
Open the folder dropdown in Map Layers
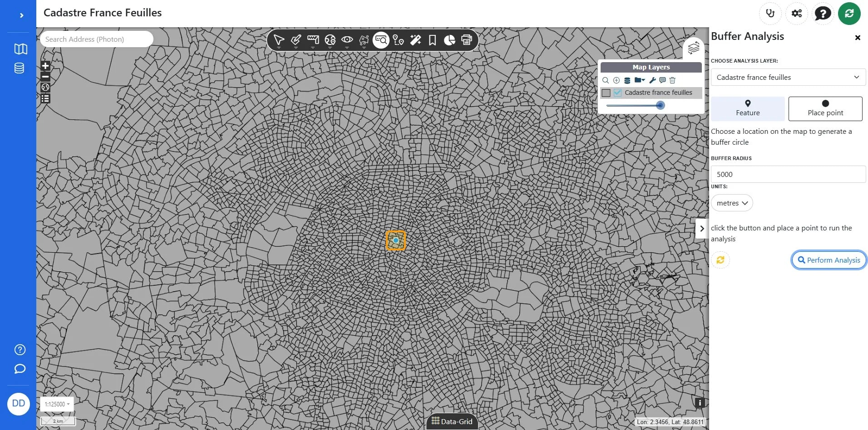[640, 80]
